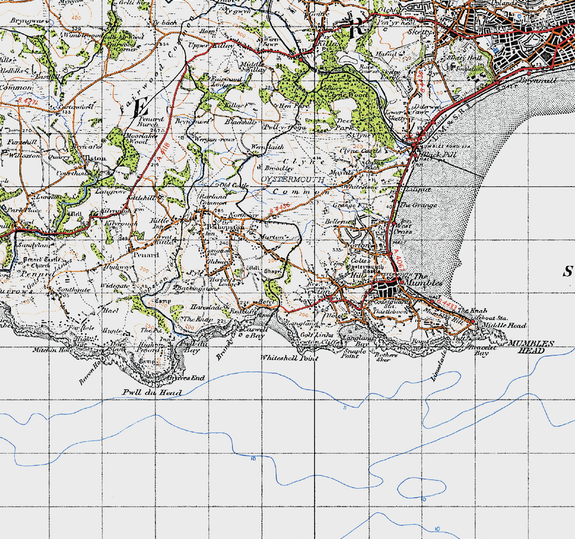Click the large bold E letter
This screenshot has width=575, height=539.
click(141, 108)
